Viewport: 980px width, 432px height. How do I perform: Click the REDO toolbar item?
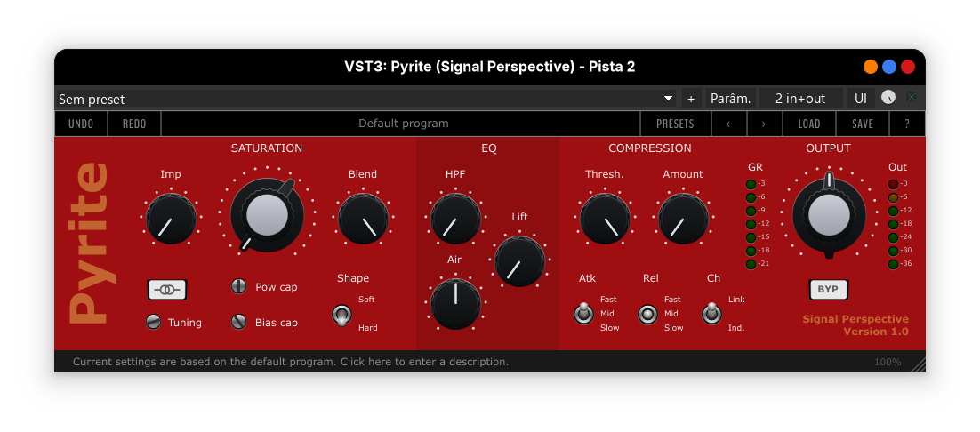tap(134, 124)
